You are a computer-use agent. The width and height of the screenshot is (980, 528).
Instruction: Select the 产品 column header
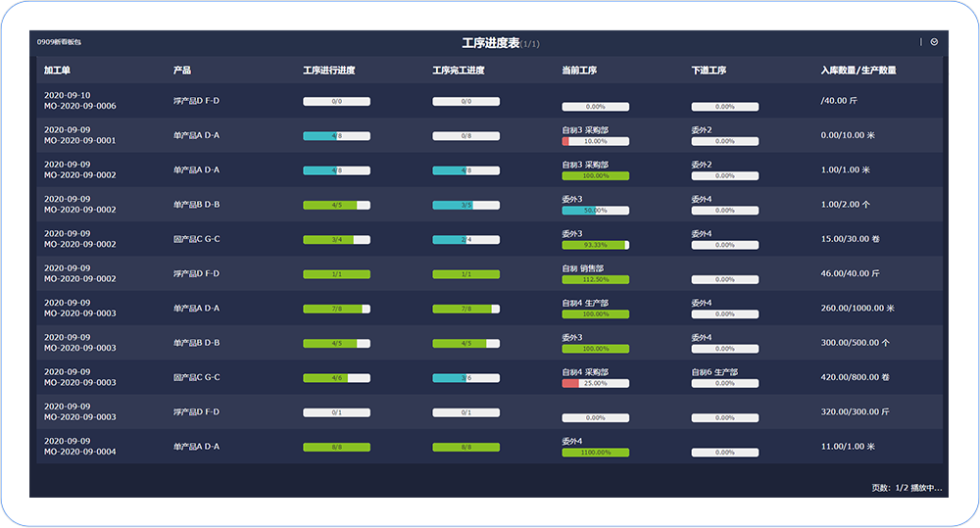coord(182,70)
